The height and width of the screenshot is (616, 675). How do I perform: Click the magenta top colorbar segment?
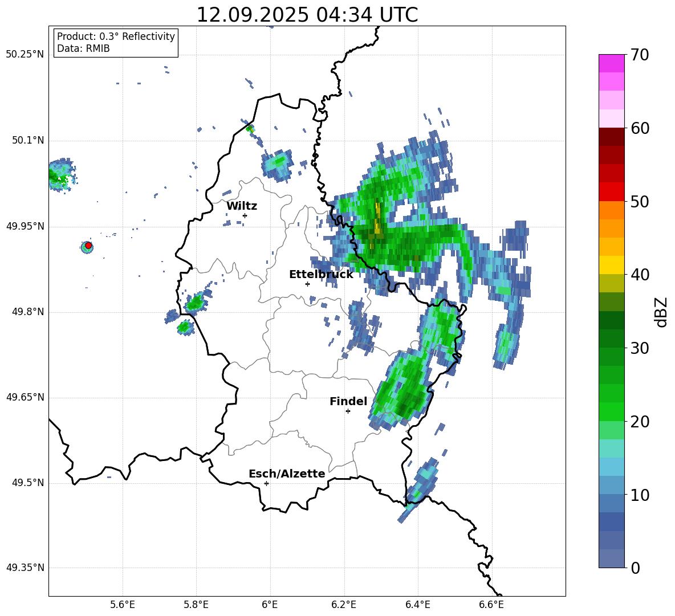pos(611,64)
